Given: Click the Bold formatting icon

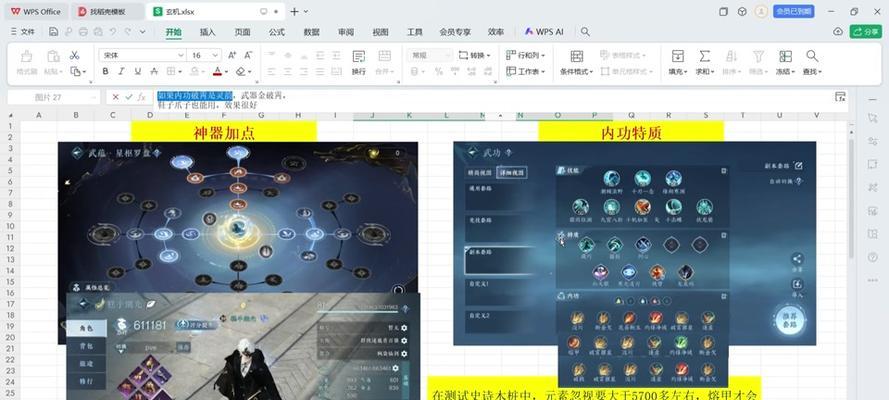Looking at the screenshot, I should pos(105,72).
